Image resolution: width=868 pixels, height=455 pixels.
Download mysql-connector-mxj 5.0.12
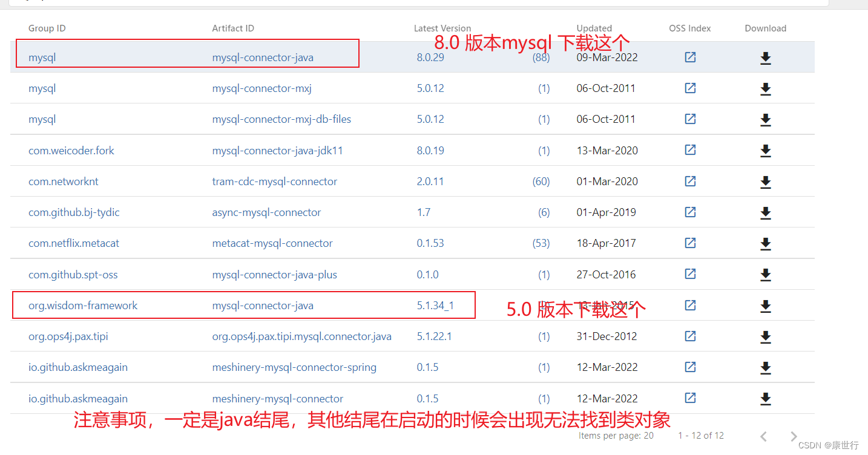click(765, 89)
